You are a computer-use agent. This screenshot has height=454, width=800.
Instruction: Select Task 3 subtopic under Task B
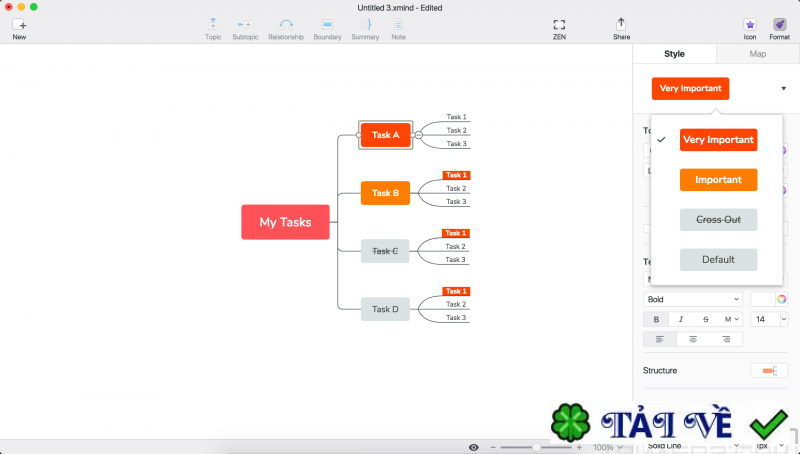456,201
